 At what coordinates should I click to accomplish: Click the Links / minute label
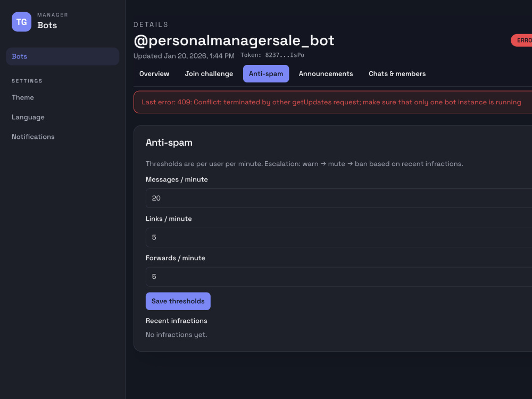[x=169, y=219]
